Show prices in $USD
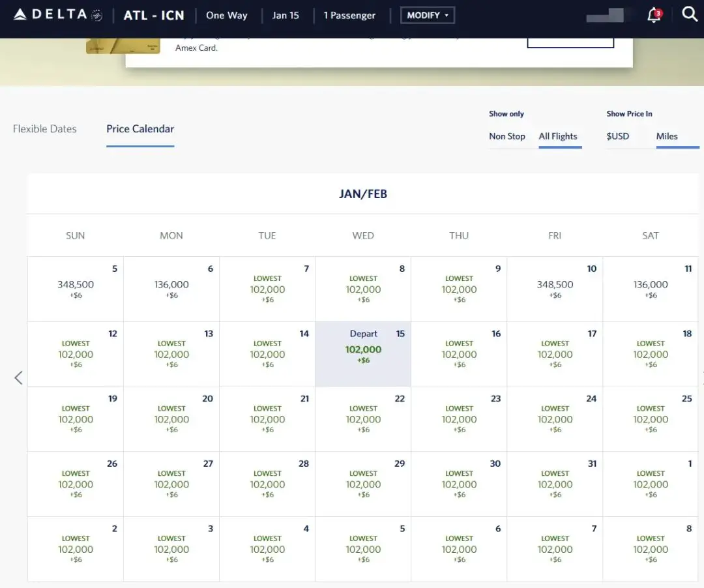Image resolution: width=704 pixels, height=588 pixels. point(618,136)
